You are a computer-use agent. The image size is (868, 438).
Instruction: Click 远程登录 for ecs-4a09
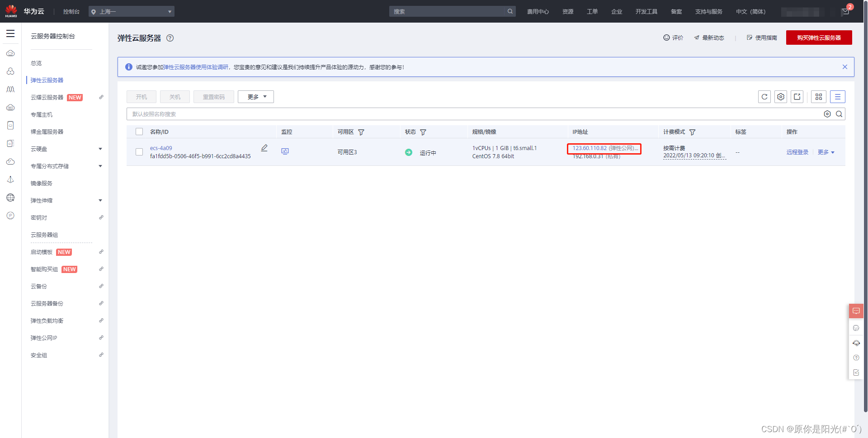(x=797, y=152)
